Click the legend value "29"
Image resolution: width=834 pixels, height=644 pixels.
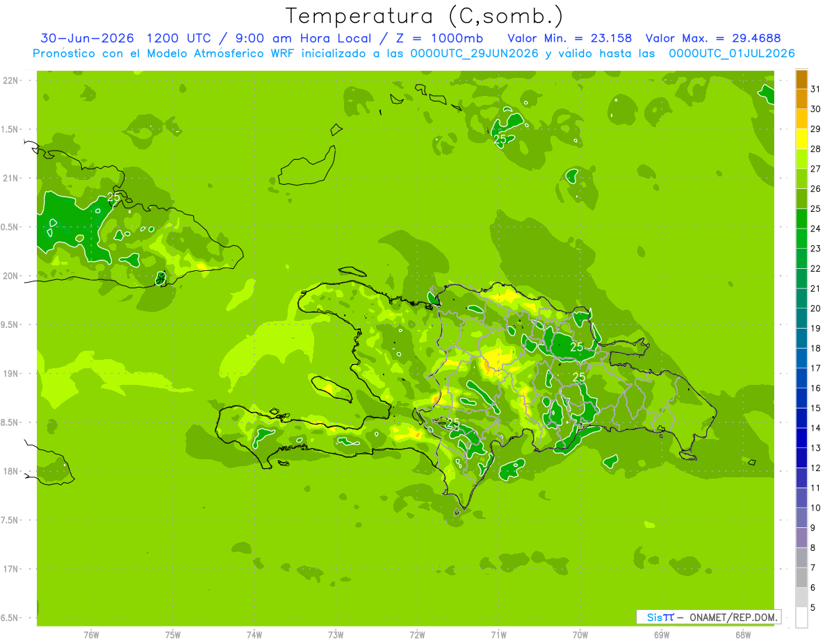click(x=815, y=129)
